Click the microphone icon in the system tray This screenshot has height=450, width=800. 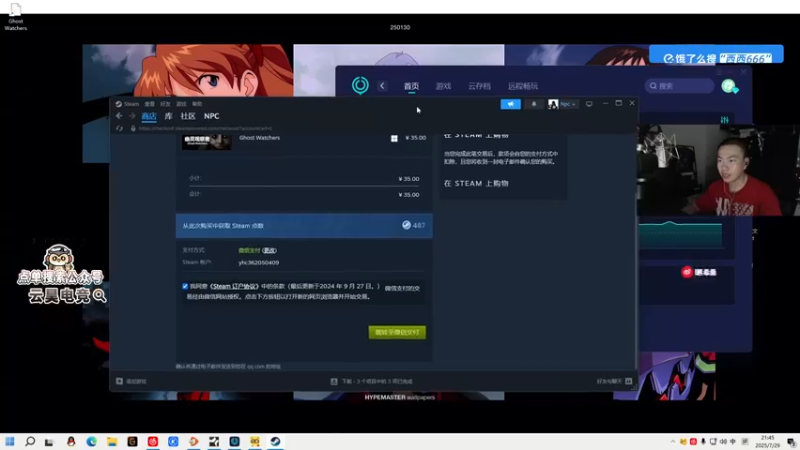(x=703, y=442)
